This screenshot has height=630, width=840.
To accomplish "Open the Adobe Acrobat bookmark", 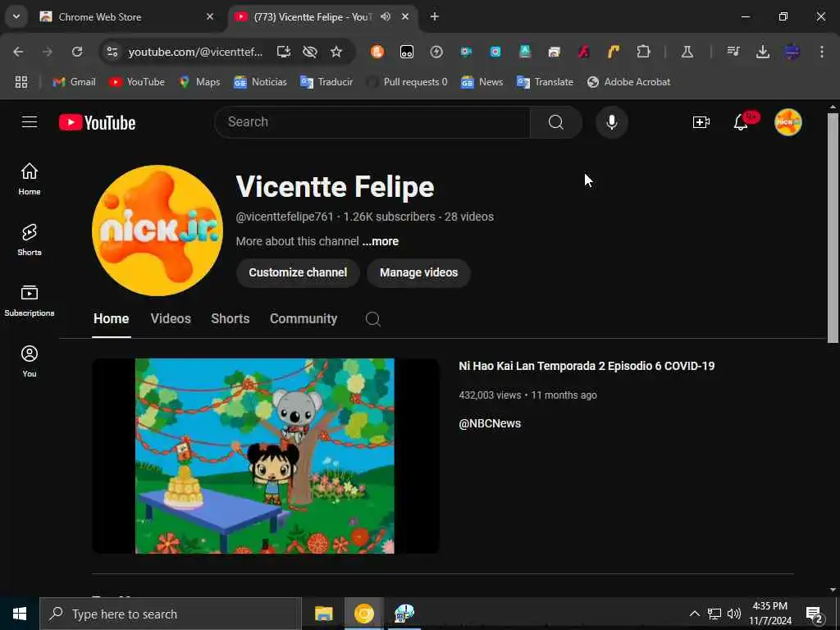I will click(629, 82).
